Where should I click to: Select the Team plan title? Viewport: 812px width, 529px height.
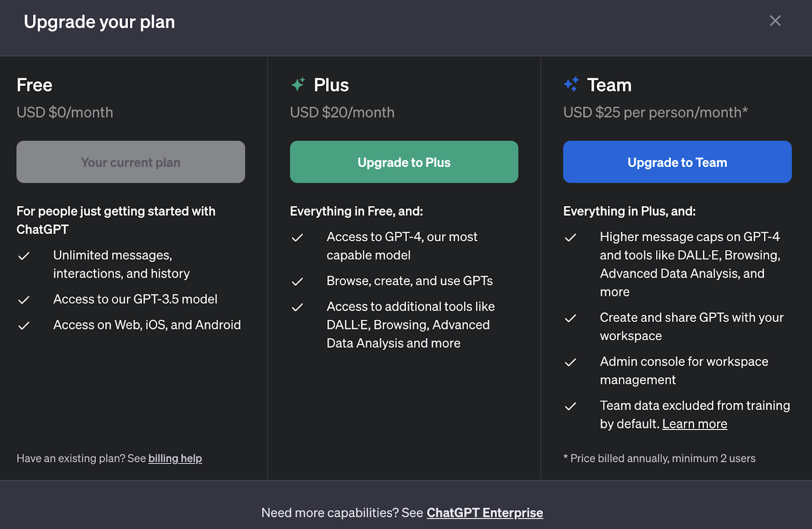[x=609, y=85]
